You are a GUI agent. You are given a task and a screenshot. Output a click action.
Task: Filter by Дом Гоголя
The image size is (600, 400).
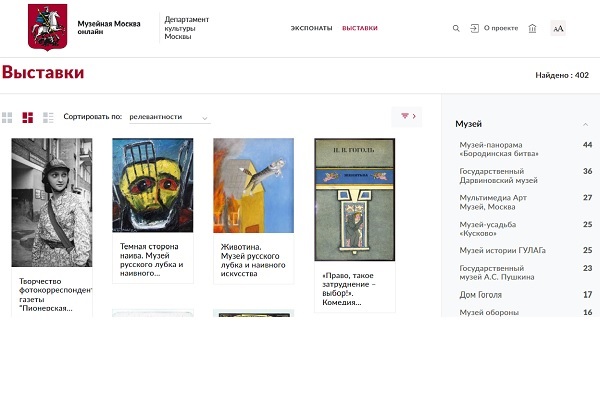click(x=480, y=295)
